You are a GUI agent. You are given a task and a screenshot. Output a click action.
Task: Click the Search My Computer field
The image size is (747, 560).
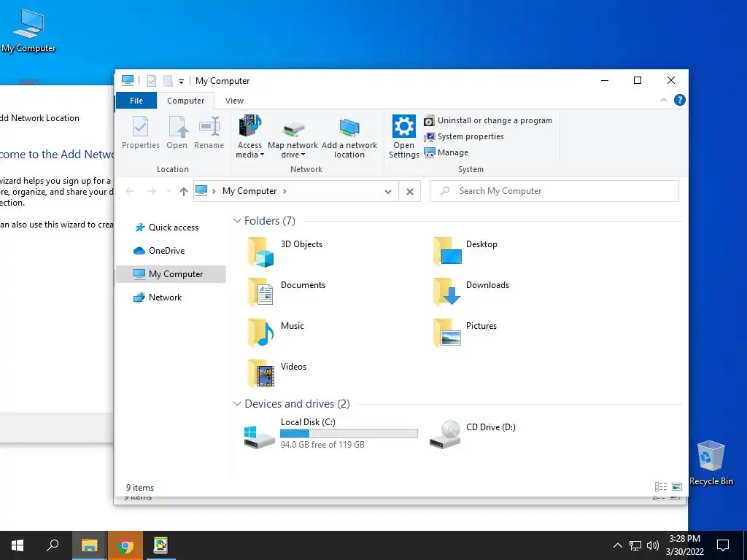pyautogui.click(x=554, y=191)
